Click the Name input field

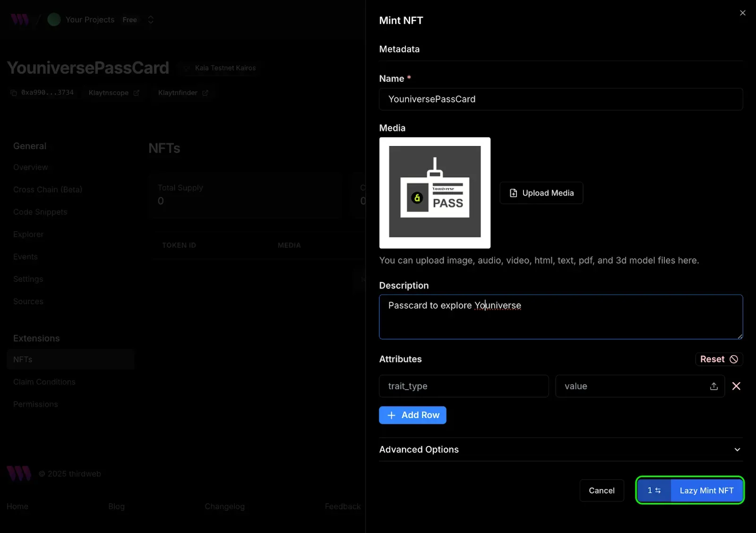point(560,99)
